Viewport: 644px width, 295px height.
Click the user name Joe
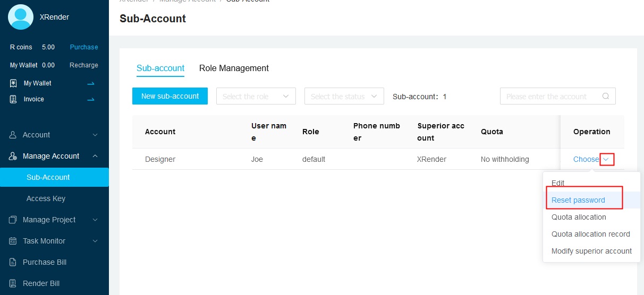[x=257, y=159]
